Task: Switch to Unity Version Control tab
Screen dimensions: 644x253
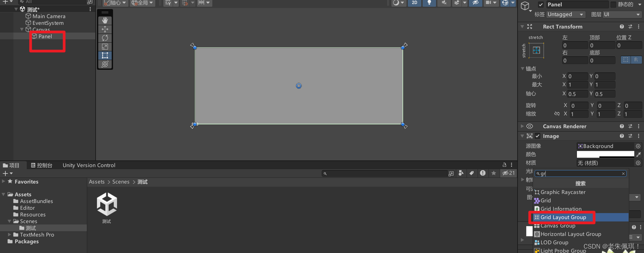Action: 89,165
